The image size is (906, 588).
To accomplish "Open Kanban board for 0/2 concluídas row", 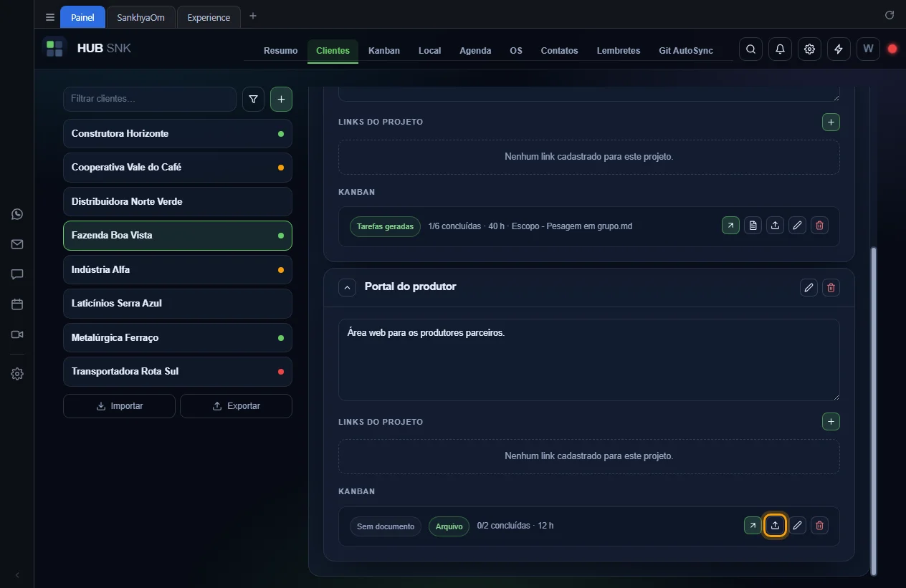I will [753, 526].
